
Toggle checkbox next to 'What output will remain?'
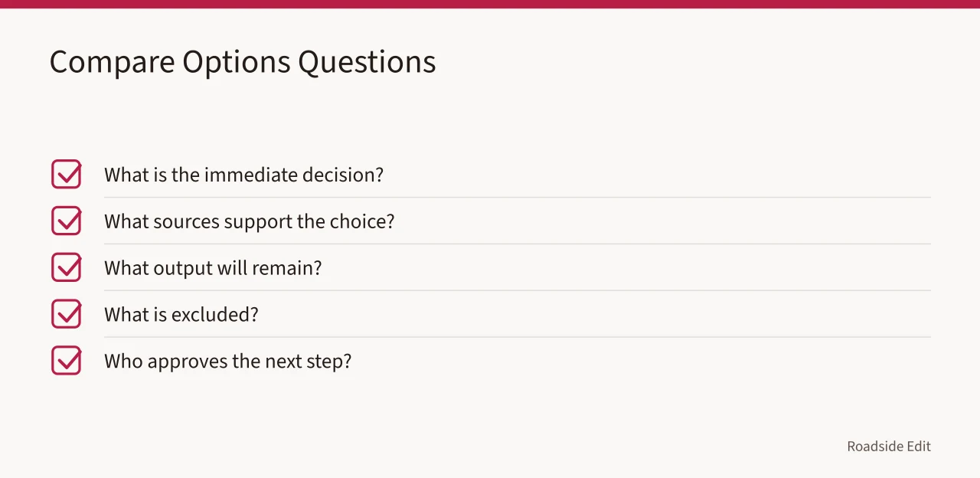pos(66,267)
